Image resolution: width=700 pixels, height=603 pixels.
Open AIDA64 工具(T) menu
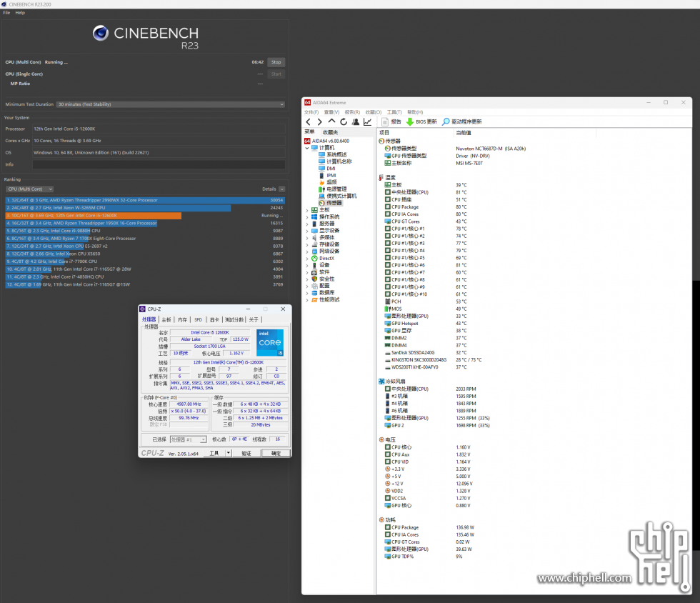[394, 112]
